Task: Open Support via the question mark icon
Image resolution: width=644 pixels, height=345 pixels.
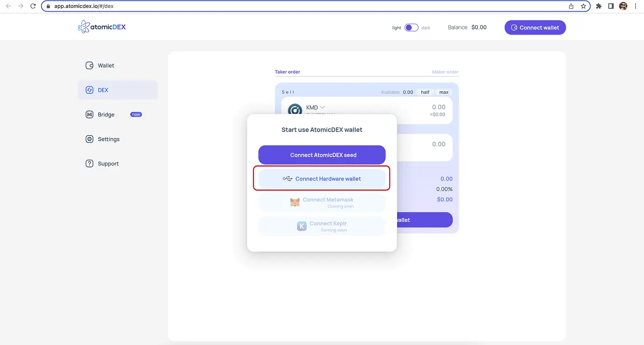Action: (89, 164)
